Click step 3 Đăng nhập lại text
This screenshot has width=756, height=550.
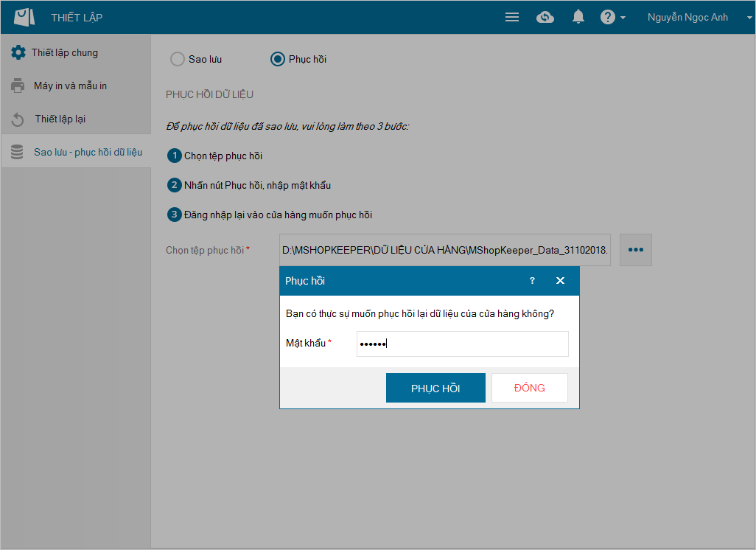(279, 215)
